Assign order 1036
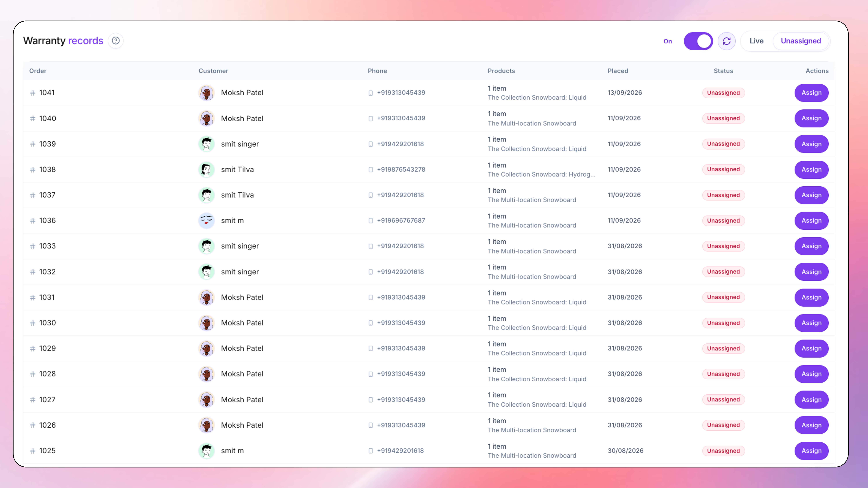The image size is (868, 488). tap(811, 221)
